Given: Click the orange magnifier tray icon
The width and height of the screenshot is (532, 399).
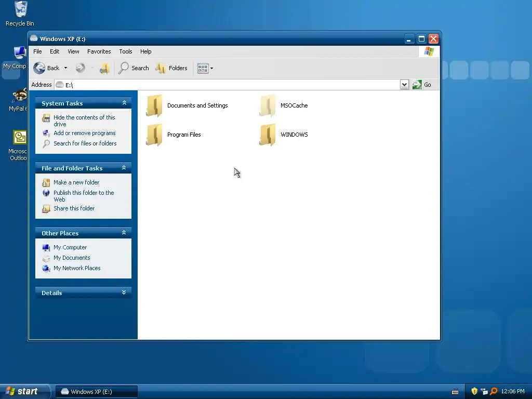Looking at the screenshot, I should 494,392.
